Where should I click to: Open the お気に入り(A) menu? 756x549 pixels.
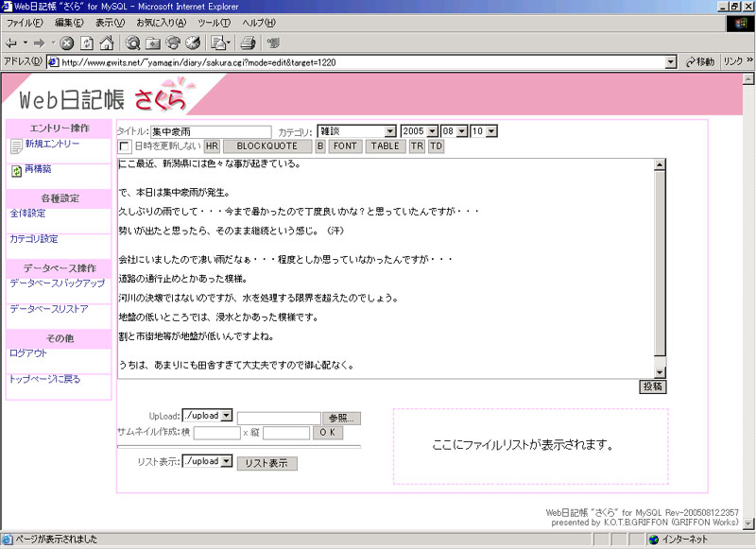pos(161,22)
